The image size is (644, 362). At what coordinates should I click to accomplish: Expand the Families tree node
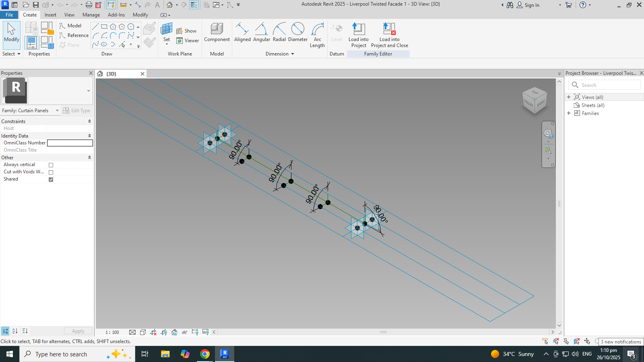pos(569,113)
